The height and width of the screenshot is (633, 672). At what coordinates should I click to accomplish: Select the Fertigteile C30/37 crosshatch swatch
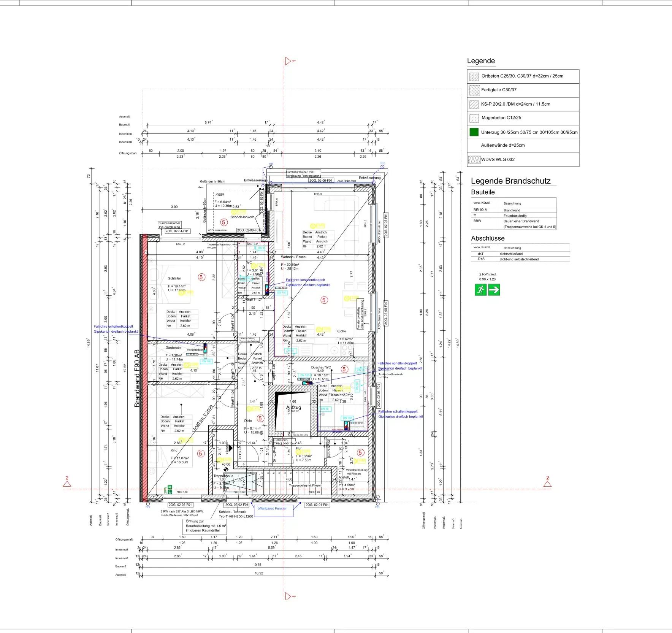(x=474, y=90)
